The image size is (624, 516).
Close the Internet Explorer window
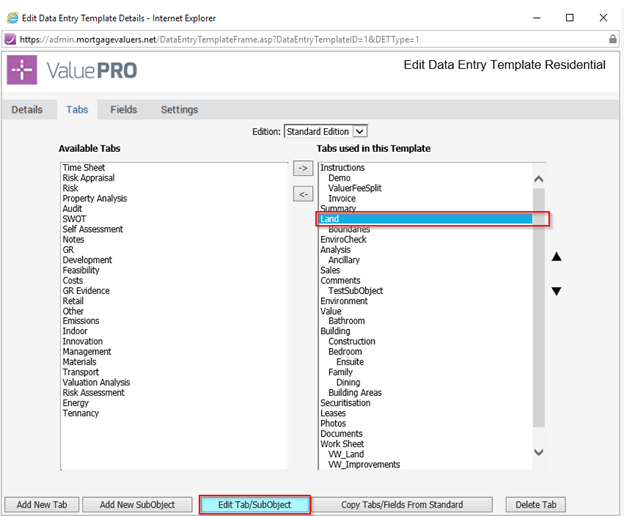coord(603,18)
